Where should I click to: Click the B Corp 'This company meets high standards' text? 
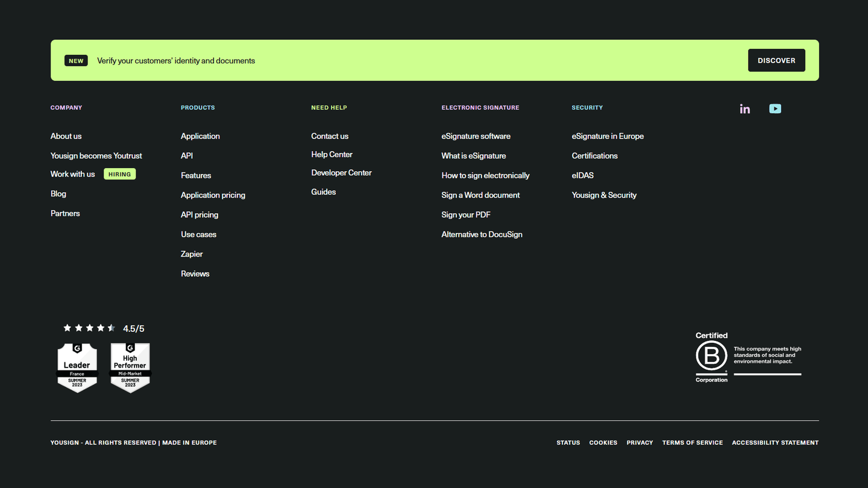[x=767, y=355]
